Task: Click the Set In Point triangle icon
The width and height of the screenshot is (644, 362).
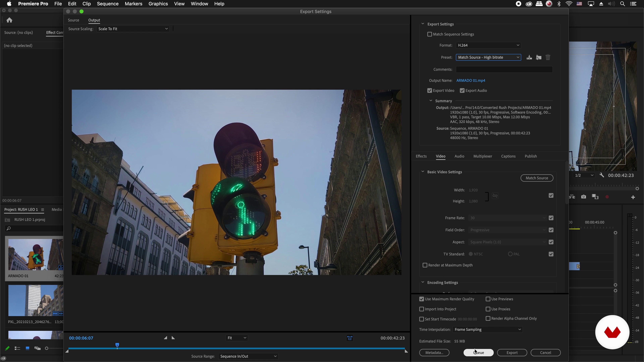Action: pyautogui.click(x=166, y=338)
